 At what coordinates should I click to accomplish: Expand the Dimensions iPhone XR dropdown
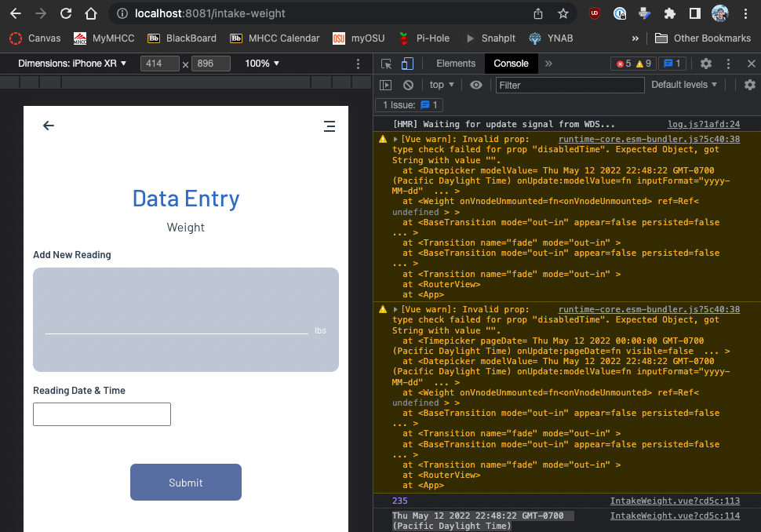point(72,64)
